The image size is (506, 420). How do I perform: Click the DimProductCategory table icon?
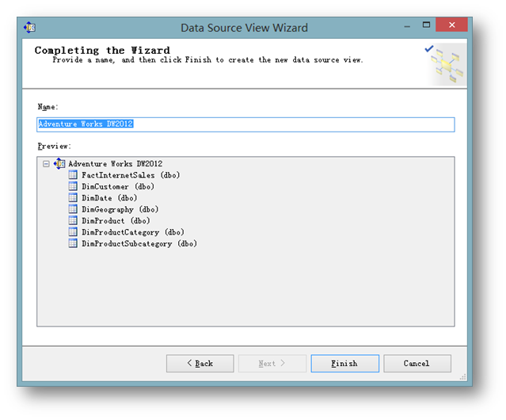pyautogui.click(x=74, y=232)
